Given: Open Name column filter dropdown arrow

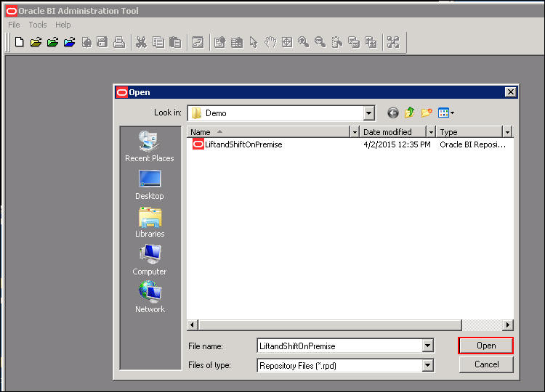Looking at the screenshot, I should click(355, 132).
